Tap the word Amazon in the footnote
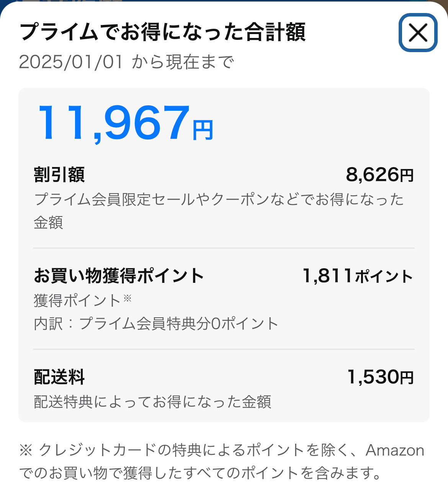The height and width of the screenshot is (497, 448). coord(395,450)
